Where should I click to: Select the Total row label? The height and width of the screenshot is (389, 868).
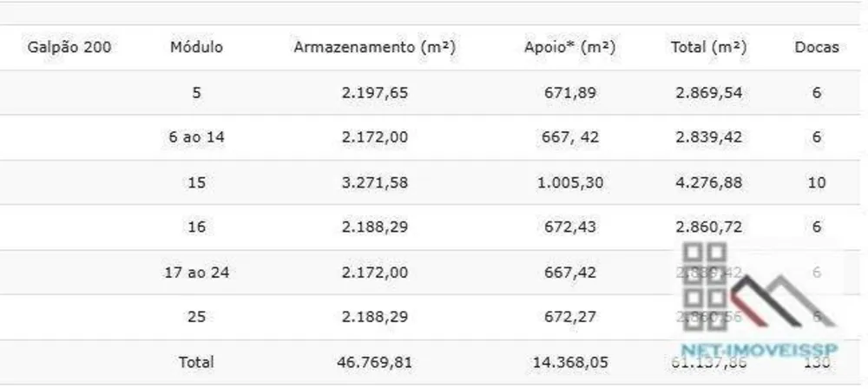coord(196,362)
